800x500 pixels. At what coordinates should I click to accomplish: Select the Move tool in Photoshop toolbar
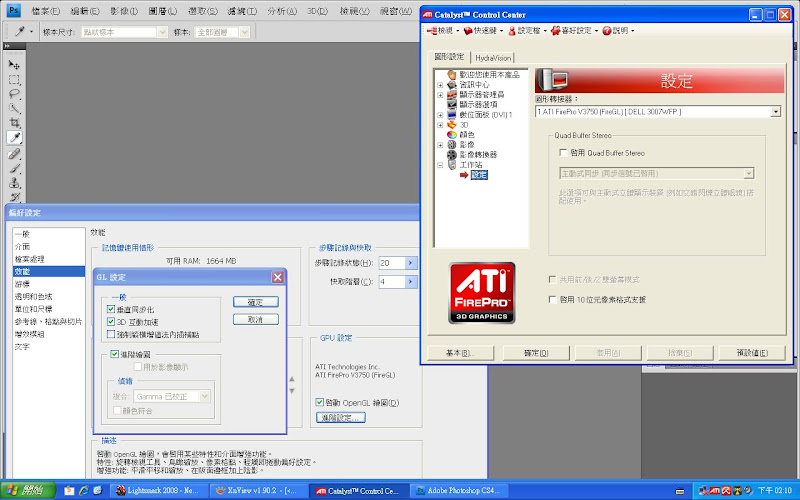click(x=14, y=65)
